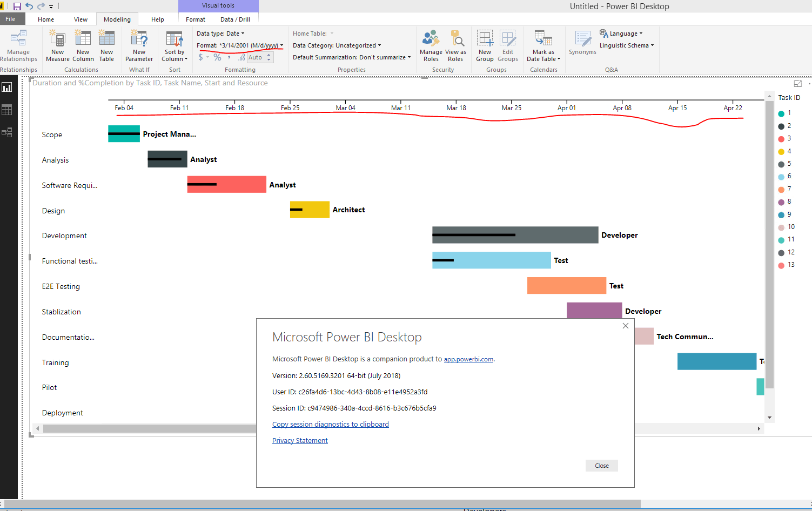Apply currency format with the dollar icon
Viewport: 812px width, 511px height.
[201, 57]
